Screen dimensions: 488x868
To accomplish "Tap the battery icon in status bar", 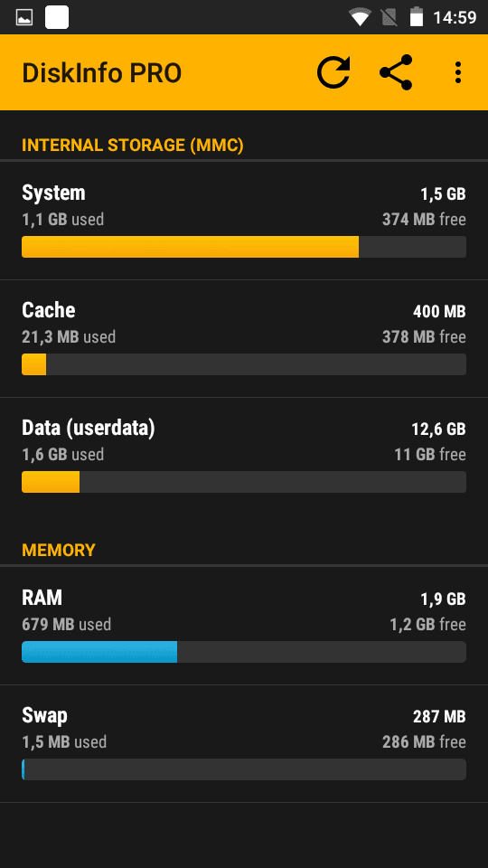I will 416,17.
